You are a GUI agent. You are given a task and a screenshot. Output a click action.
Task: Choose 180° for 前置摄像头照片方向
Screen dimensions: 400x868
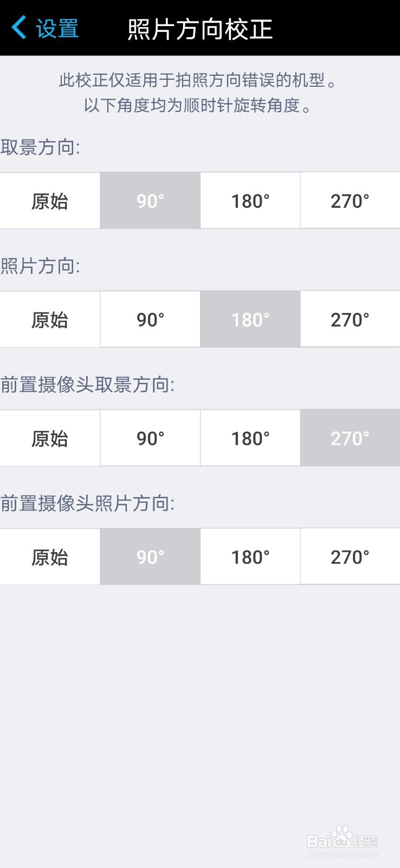[x=250, y=557]
